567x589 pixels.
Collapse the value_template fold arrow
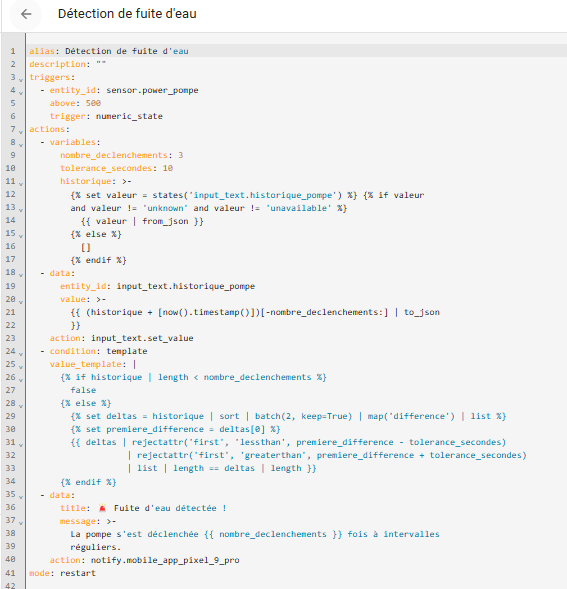21,367
